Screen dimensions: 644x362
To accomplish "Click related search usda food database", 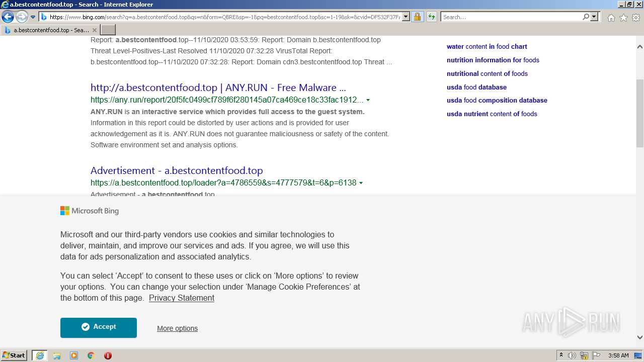I will coord(476,87).
